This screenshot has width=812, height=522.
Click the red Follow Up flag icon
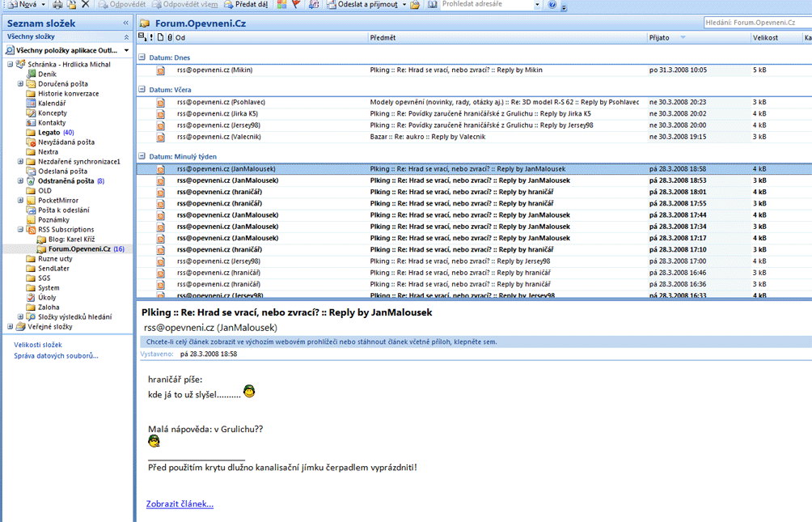(x=296, y=5)
